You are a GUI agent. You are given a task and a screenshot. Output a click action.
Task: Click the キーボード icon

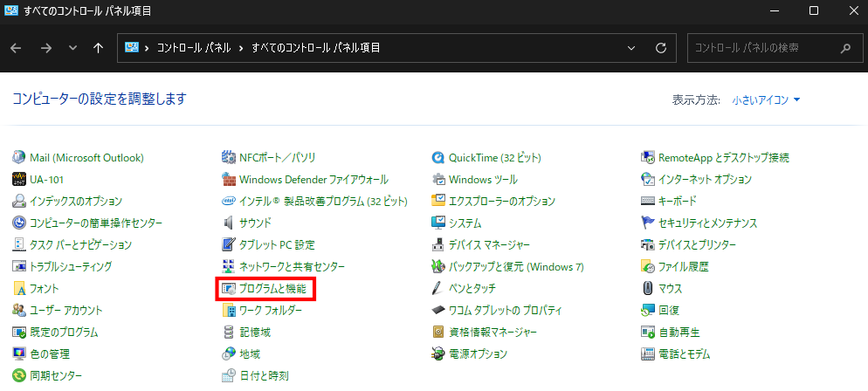(648, 202)
